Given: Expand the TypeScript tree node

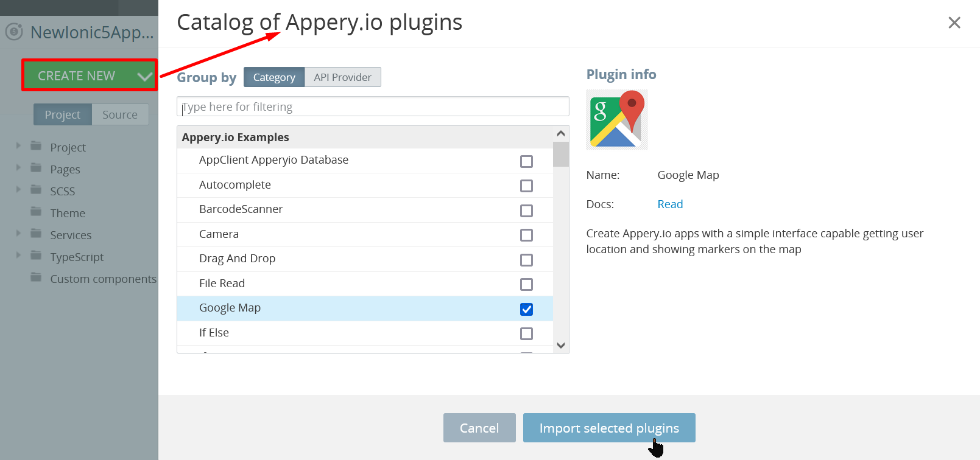Looking at the screenshot, I should 18,256.
